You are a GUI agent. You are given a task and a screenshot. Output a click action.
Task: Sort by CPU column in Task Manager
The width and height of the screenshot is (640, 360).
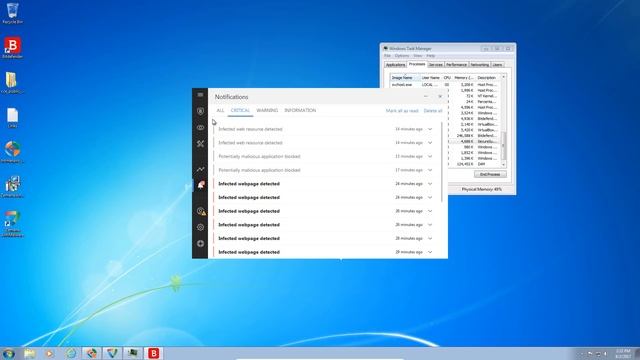pos(447,78)
